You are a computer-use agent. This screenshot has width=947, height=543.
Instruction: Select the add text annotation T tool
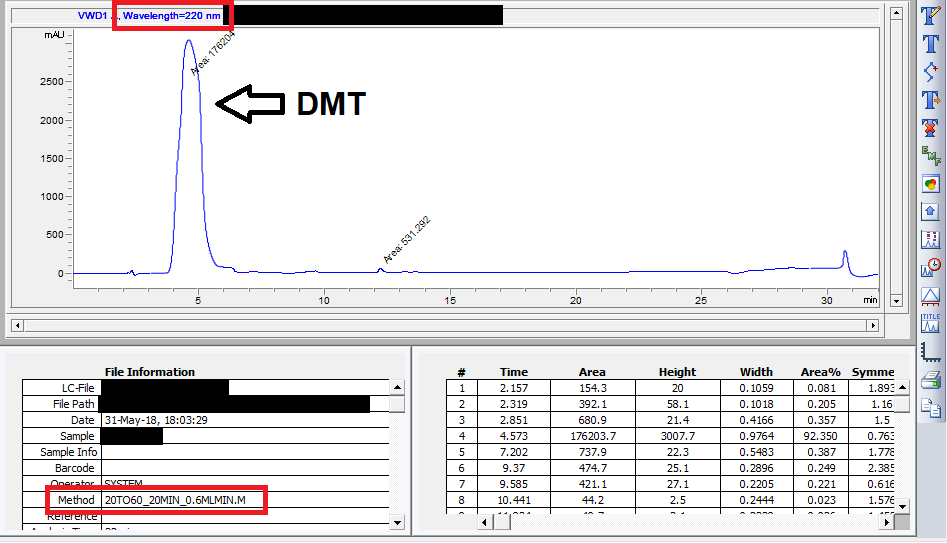pyautogui.click(x=931, y=43)
